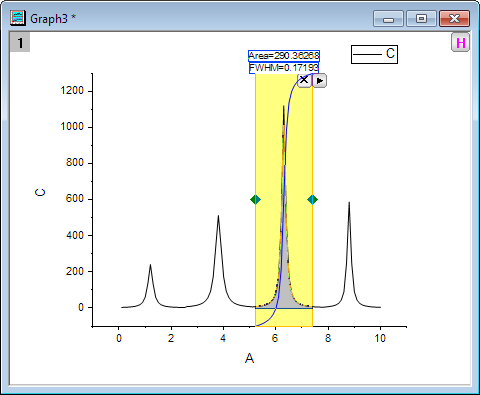Screen dimensions: 480x395
Task: Click the legend line sample
Action: point(367,54)
